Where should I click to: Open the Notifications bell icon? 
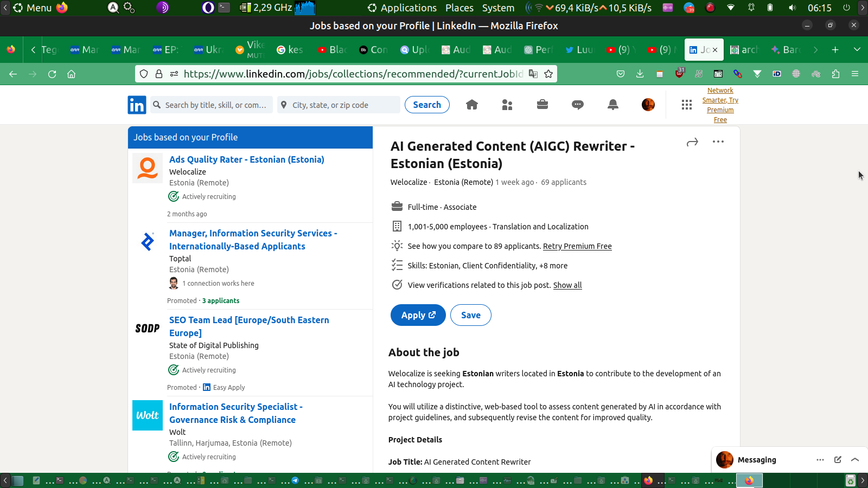click(x=612, y=105)
